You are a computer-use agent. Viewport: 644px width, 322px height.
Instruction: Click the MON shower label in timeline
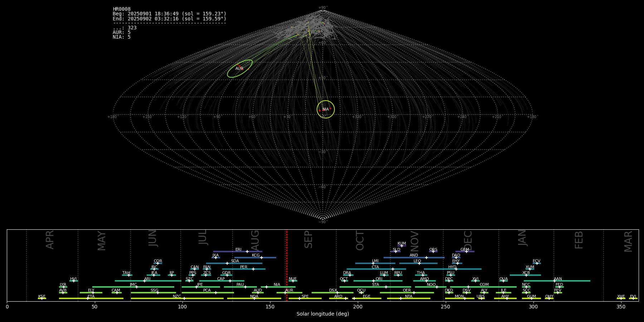click(459, 297)
